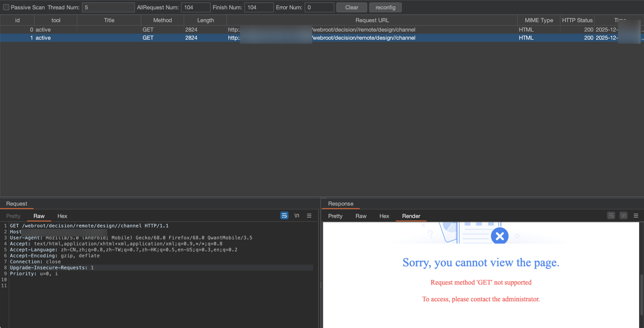The width and height of the screenshot is (644, 328).
Task: Focus the Error Num field
Action: click(x=319, y=7)
